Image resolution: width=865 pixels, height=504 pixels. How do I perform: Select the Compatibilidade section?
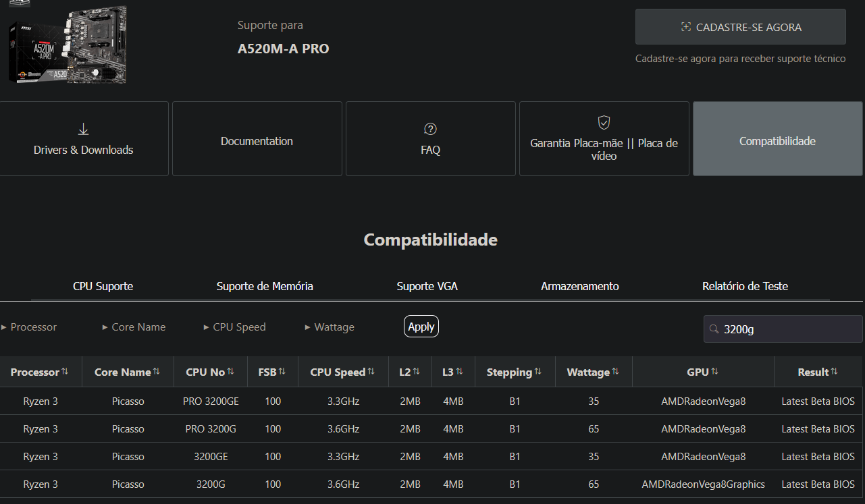coord(778,139)
